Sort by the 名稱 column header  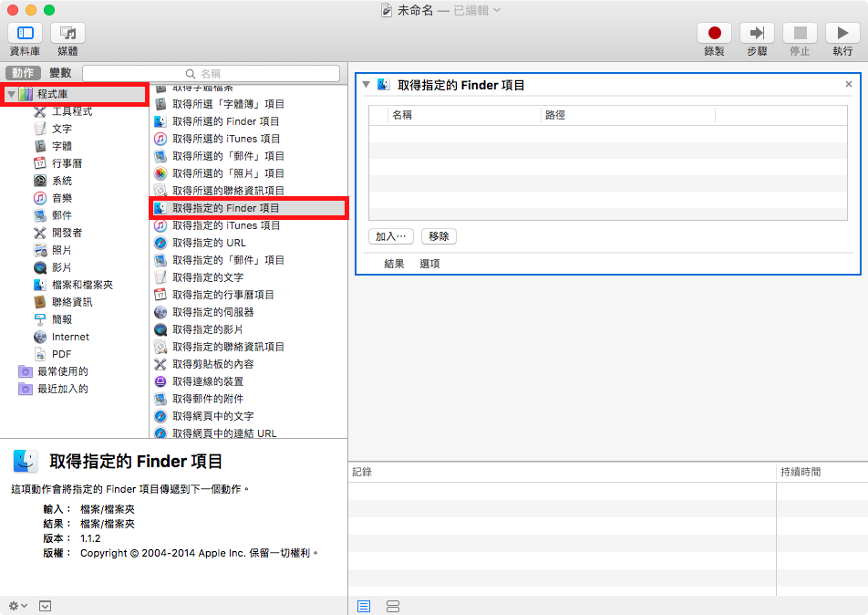[x=464, y=115]
